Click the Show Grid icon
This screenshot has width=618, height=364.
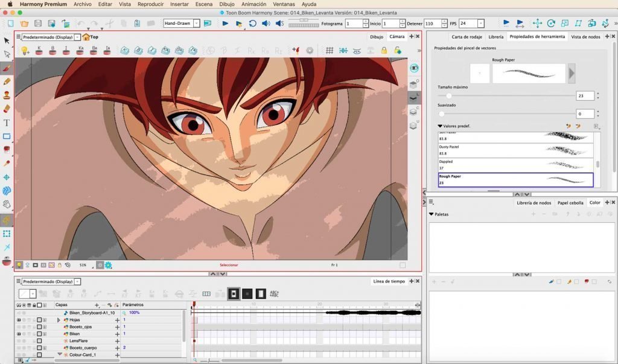point(330,51)
